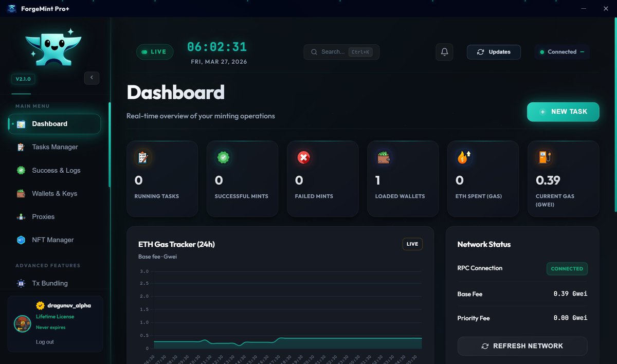
Task: Click the 06:02:31 clock display
Action: (217, 47)
